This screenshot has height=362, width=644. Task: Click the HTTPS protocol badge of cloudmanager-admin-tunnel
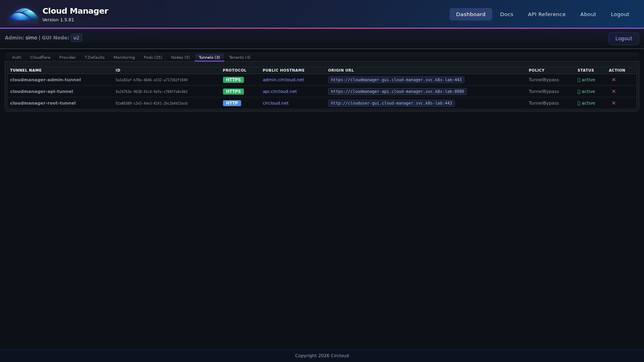pos(233,80)
